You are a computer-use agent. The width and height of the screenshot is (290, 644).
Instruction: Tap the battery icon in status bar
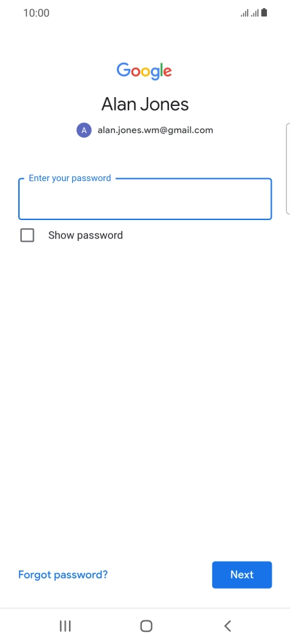tap(264, 13)
